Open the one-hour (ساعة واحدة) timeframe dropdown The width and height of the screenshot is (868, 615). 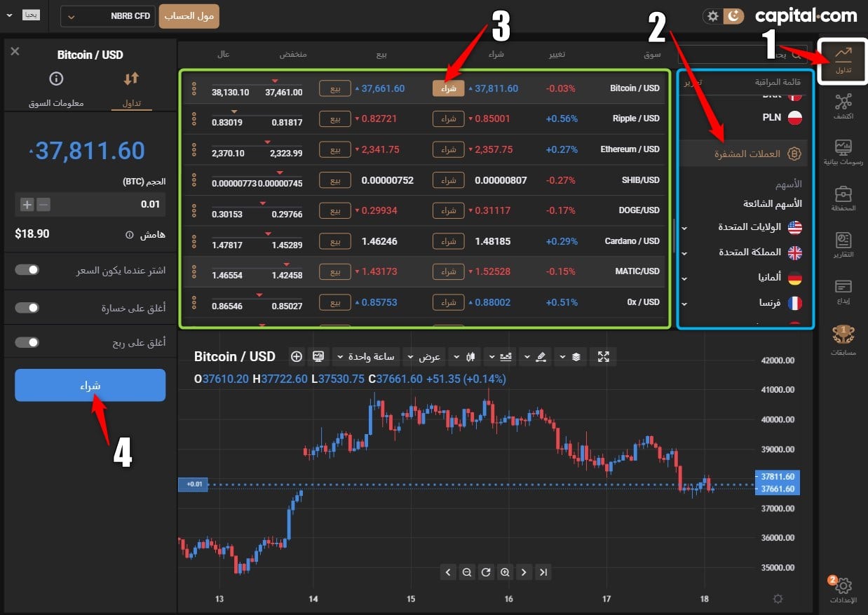(x=365, y=356)
